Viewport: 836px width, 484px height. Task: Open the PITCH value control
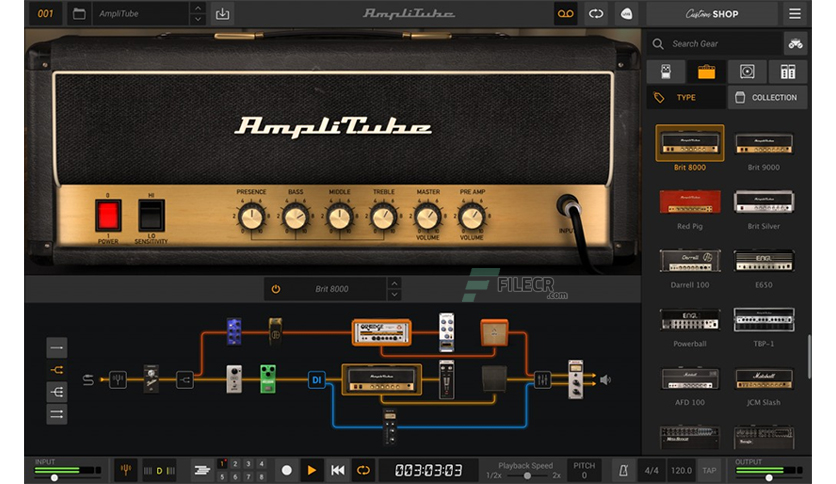pos(584,470)
